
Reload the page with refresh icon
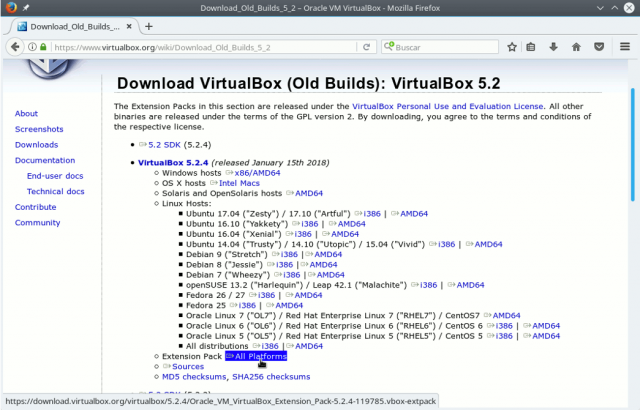367,47
